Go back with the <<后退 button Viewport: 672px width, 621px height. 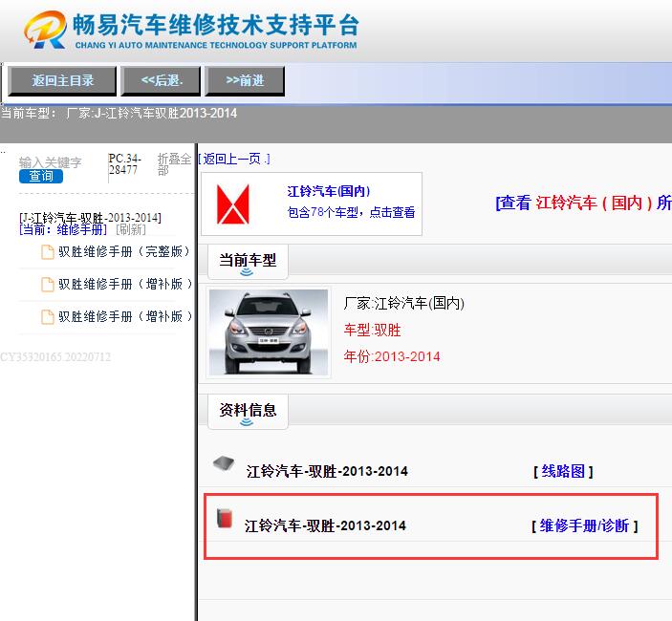pyautogui.click(x=161, y=80)
